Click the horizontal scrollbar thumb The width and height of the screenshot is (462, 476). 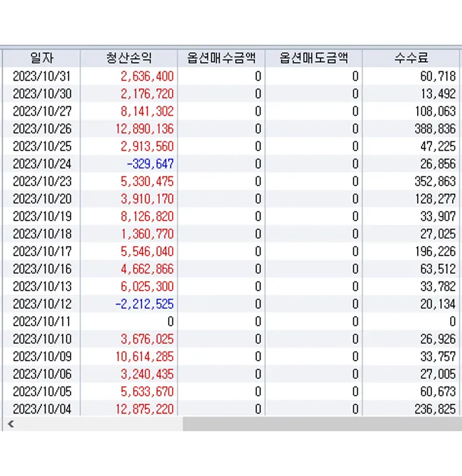323,423
